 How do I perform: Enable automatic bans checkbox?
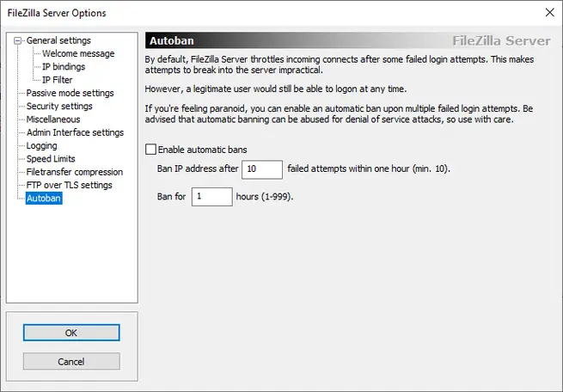tap(152, 150)
